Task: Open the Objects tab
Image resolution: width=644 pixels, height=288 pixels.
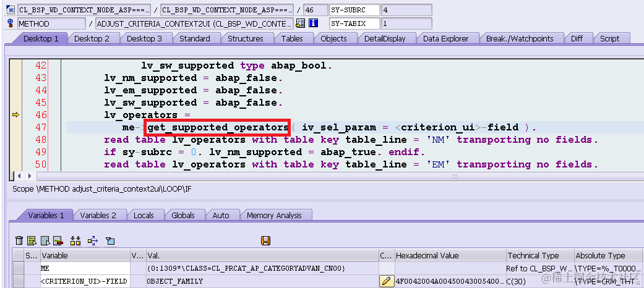Action: point(333,38)
